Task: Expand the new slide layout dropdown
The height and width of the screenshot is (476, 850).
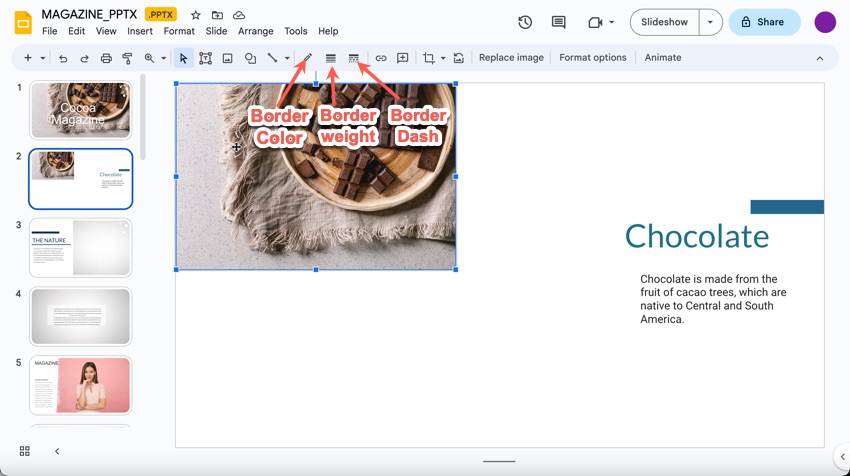Action: coord(42,57)
